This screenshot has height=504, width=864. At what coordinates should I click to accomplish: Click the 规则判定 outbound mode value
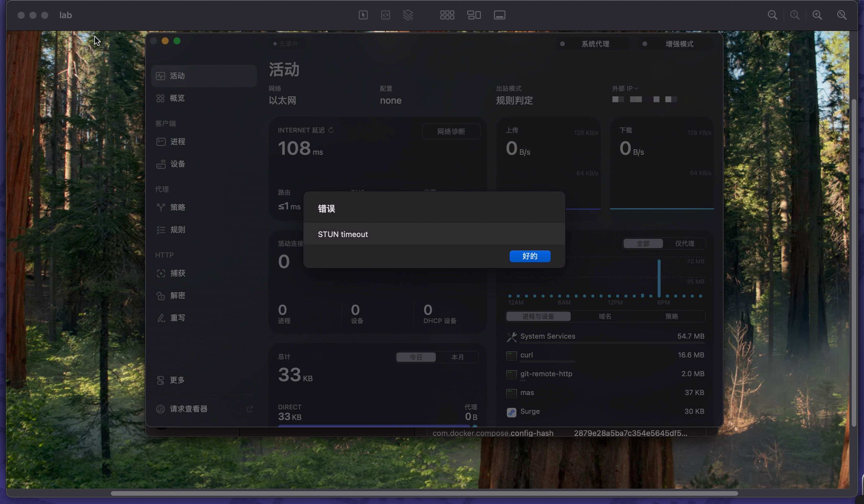tap(514, 100)
